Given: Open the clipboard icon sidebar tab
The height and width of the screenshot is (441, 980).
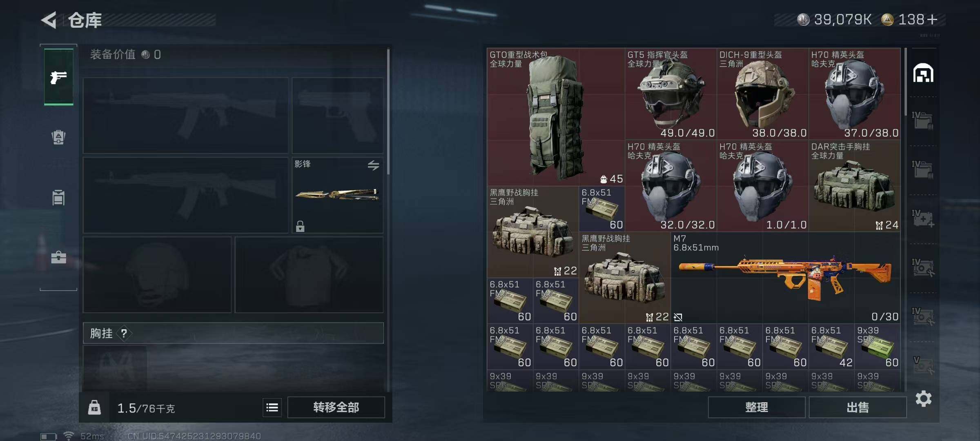Looking at the screenshot, I should click(x=58, y=197).
